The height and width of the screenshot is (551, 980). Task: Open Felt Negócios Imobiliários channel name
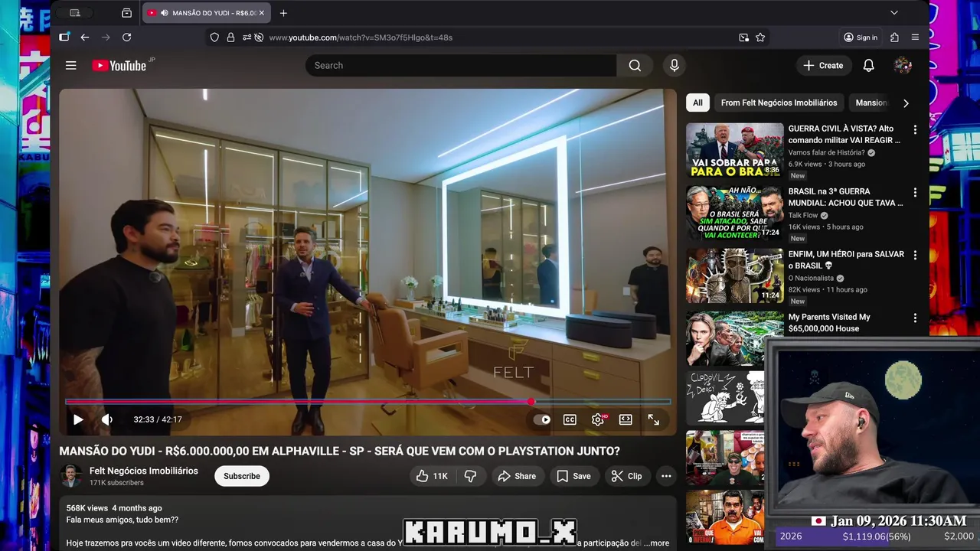point(144,471)
